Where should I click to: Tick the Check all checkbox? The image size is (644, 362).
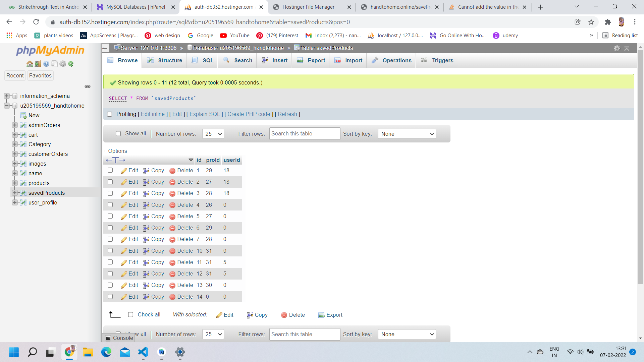131,315
